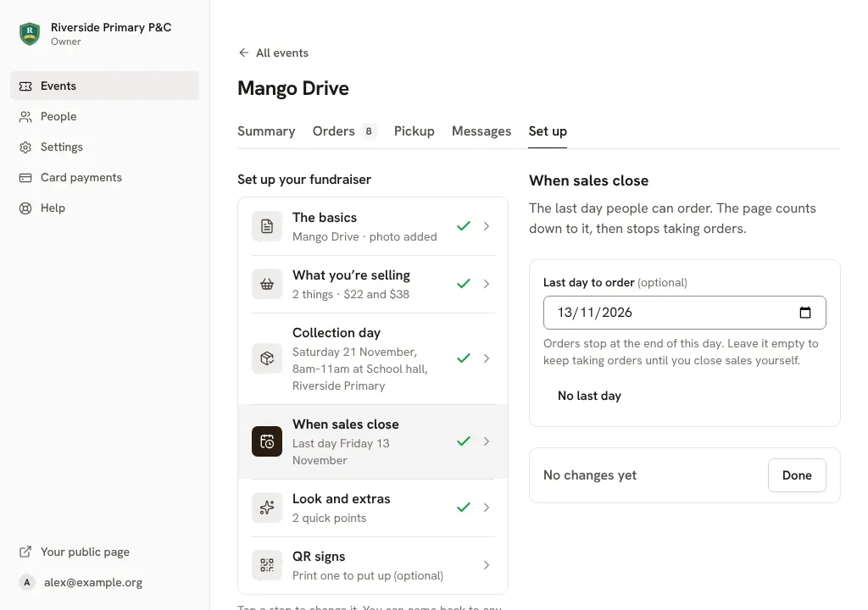Open the Messages tab
This screenshot has width=868, height=610.
point(481,131)
